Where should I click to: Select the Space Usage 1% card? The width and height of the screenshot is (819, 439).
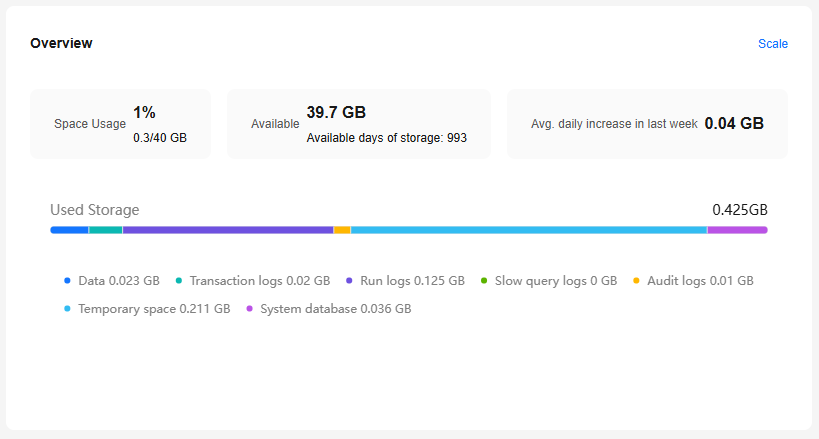[x=120, y=124]
